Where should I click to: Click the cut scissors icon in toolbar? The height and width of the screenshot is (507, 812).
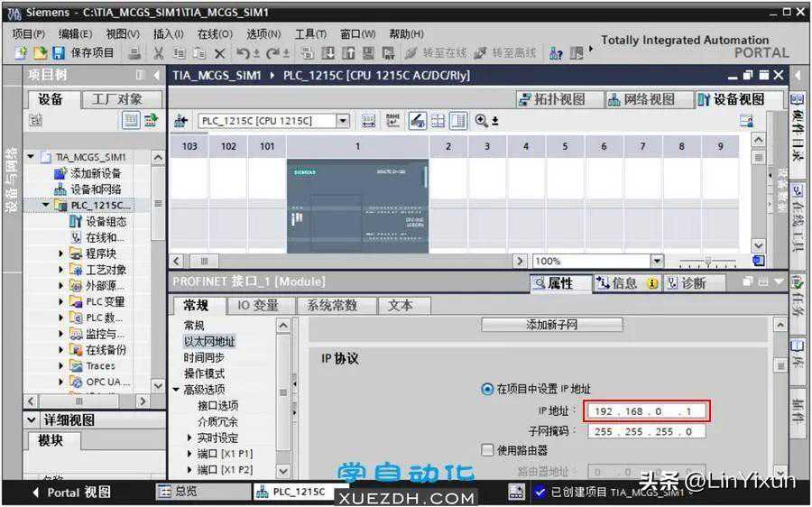tap(159, 53)
